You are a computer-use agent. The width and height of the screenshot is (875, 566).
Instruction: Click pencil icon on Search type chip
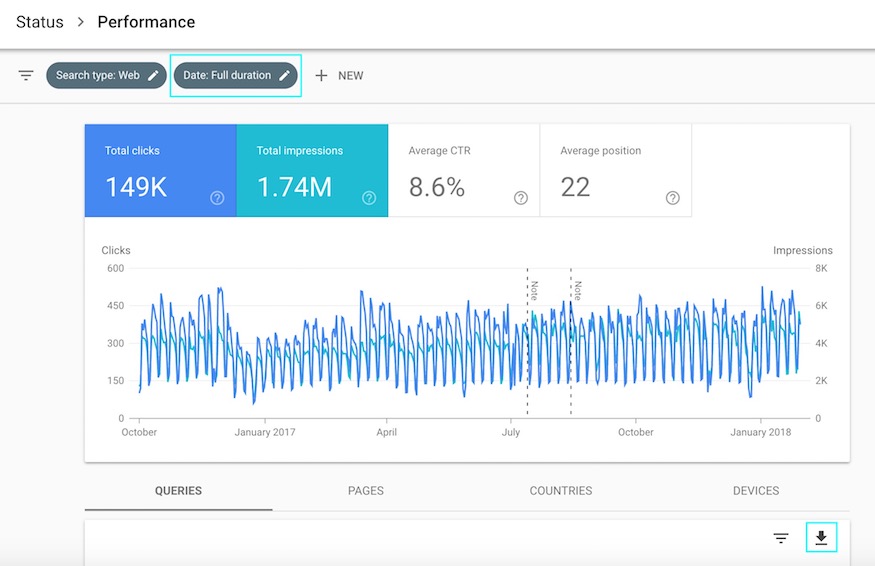[153, 75]
